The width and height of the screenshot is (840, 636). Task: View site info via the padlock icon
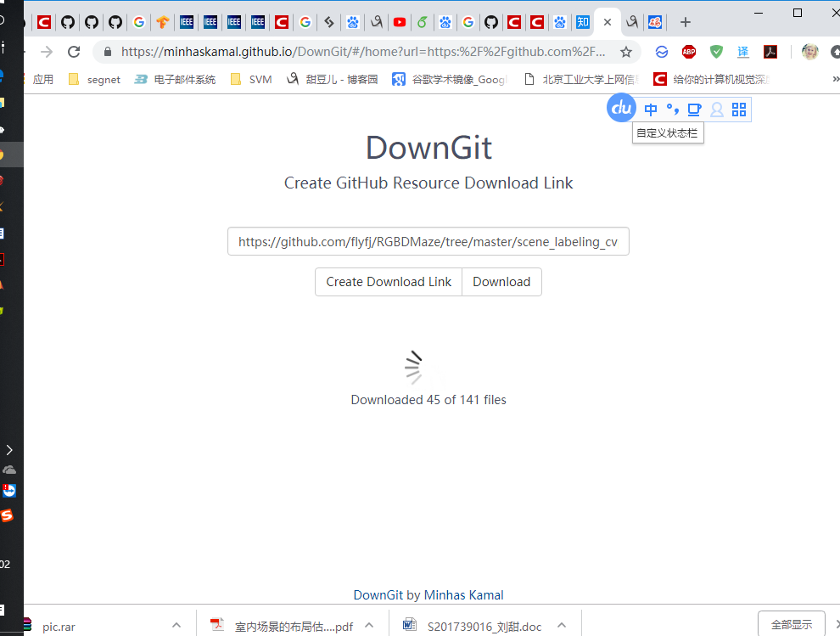coord(108,52)
